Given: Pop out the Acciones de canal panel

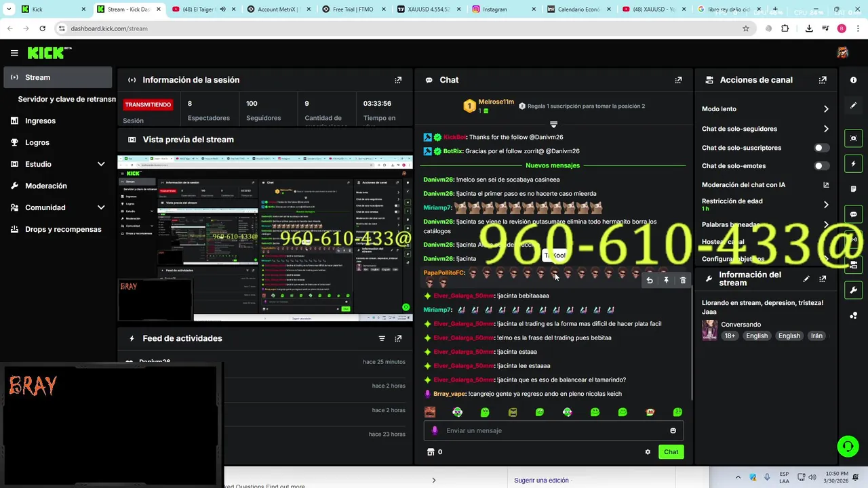Looking at the screenshot, I should (823, 80).
